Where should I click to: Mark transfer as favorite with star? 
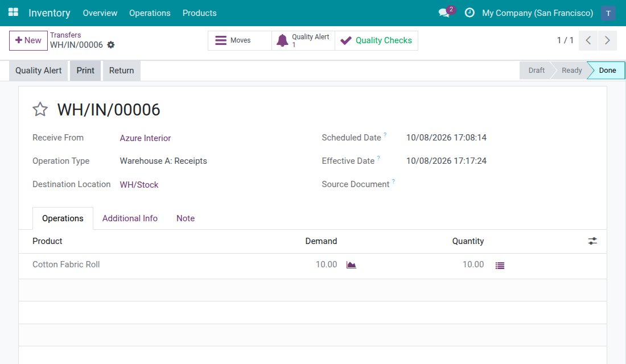(x=40, y=109)
